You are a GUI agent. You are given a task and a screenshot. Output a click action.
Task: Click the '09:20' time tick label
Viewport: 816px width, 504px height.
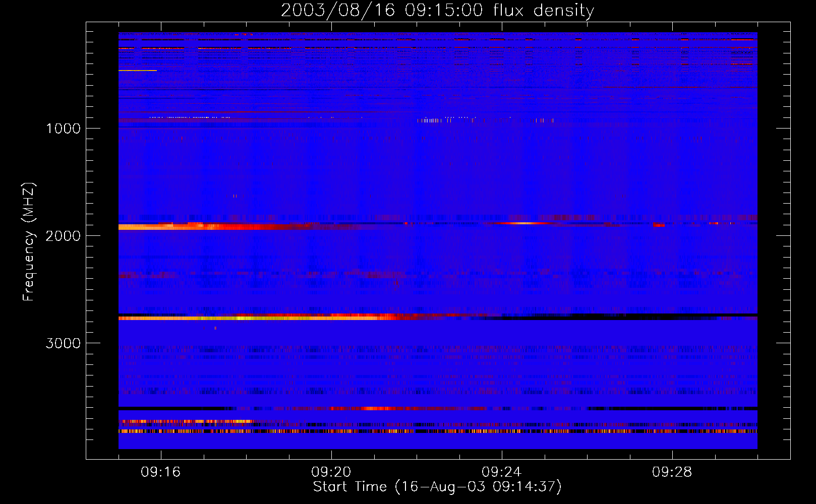331,472
